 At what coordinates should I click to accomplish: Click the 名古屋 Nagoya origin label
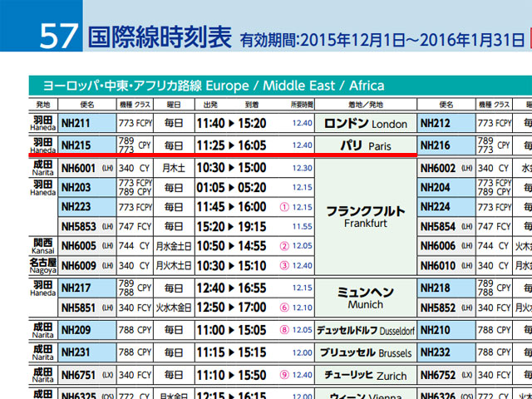tap(42, 266)
